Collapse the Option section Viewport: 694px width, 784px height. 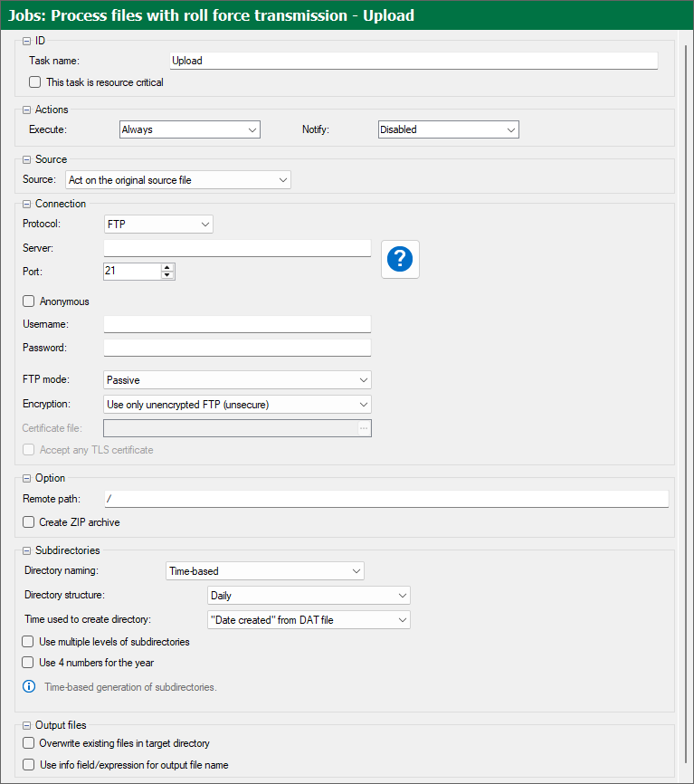tap(26, 479)
